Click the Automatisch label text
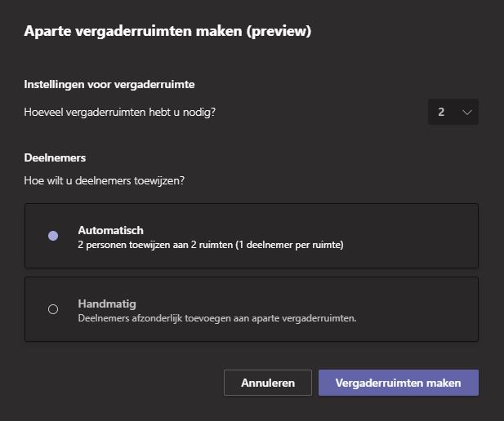This screenshot has width=504, height=421. tap(110, 230)
